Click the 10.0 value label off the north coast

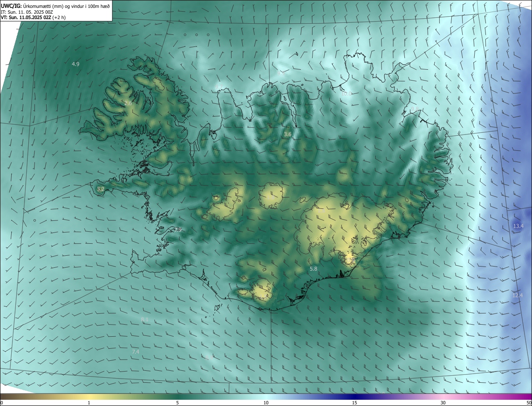click(x=347, y=94)
